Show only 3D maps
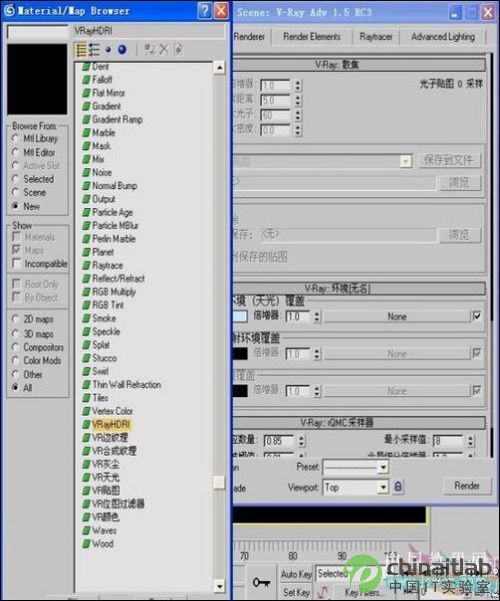 (x=15, y=334)
